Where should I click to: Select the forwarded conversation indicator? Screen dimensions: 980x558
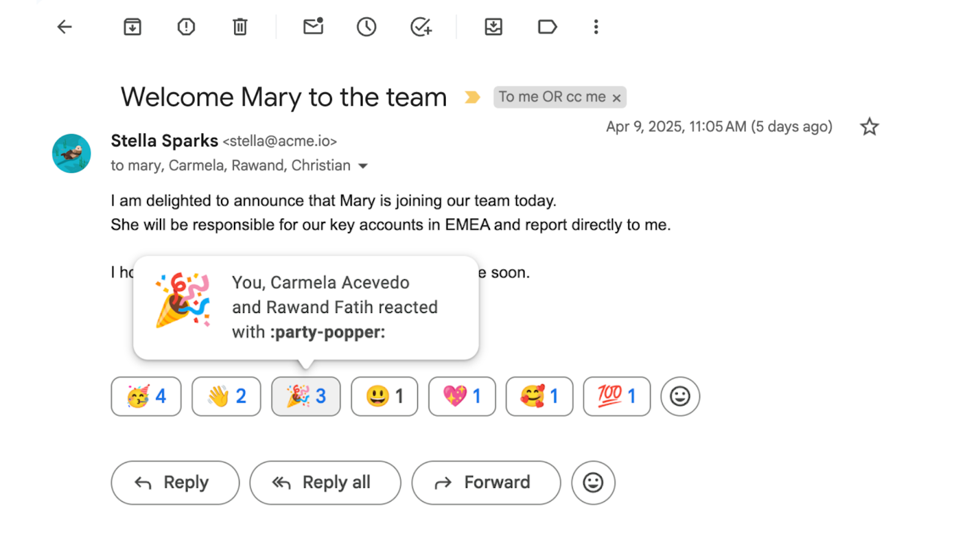(472, 97)
